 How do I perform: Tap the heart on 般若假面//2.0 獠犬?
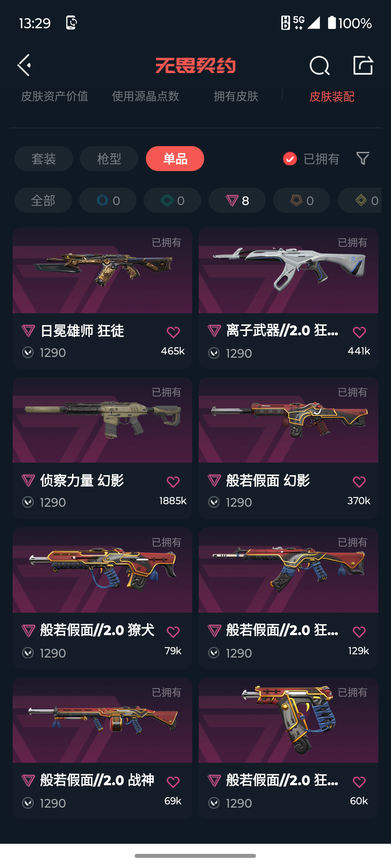[173, 632]
